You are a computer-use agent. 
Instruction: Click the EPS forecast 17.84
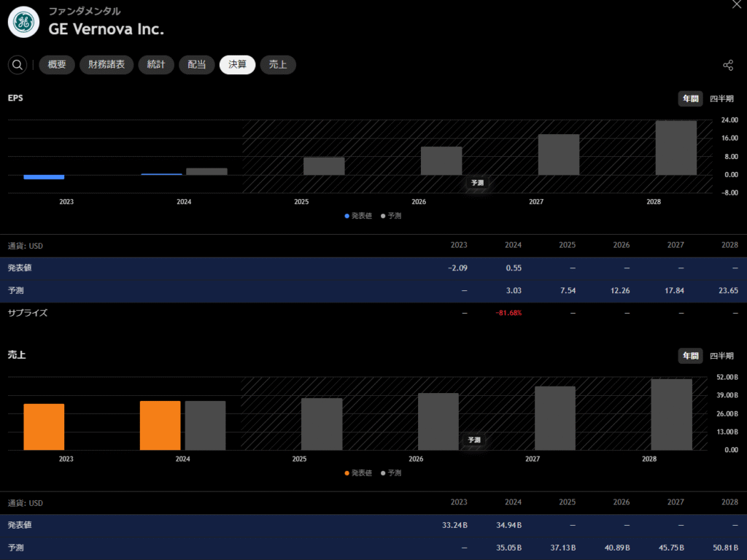coord(674,290)
